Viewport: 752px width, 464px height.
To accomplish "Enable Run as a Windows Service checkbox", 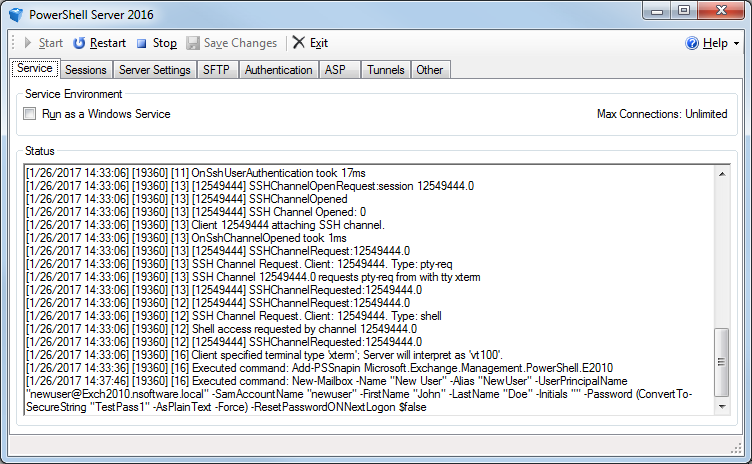I will 30,114.
